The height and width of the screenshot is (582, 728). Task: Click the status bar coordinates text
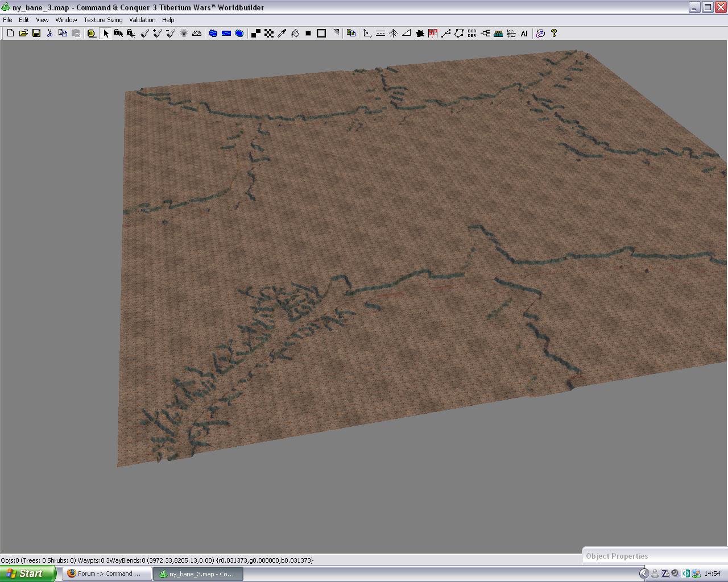pyautogui.click(x=157, y=560)
